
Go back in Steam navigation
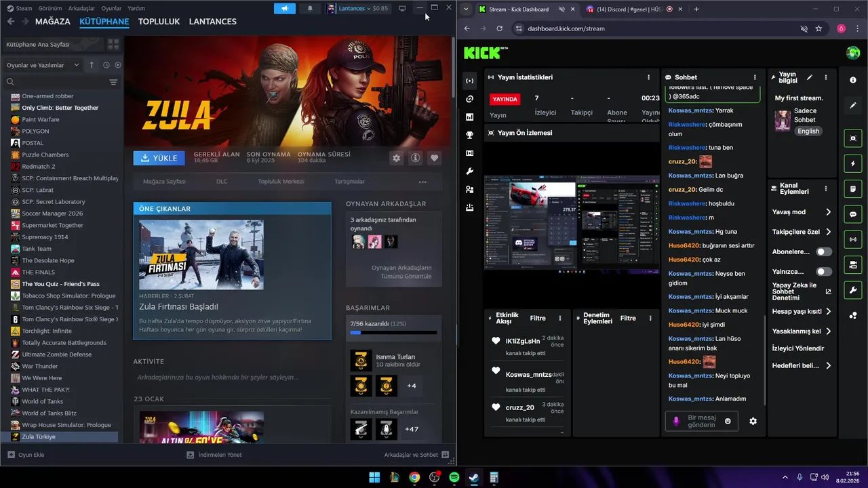point(10,22)
